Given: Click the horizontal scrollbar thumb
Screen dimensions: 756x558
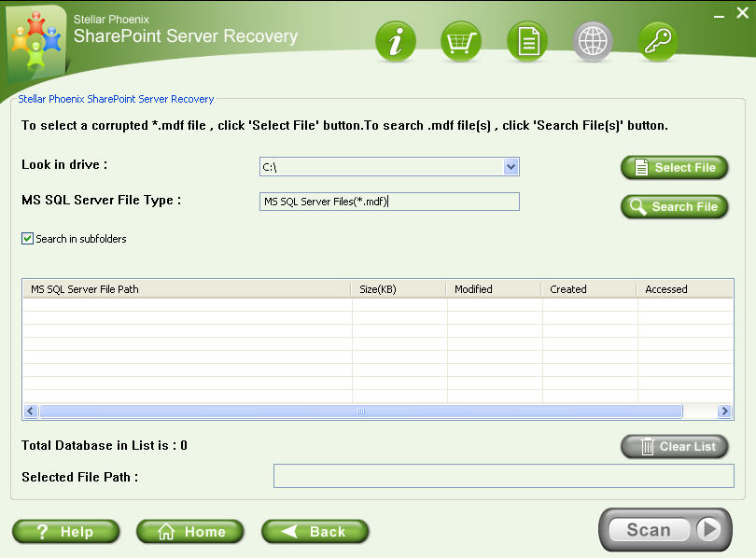Looking at the screenshot, I should click(x=361, y=411).
